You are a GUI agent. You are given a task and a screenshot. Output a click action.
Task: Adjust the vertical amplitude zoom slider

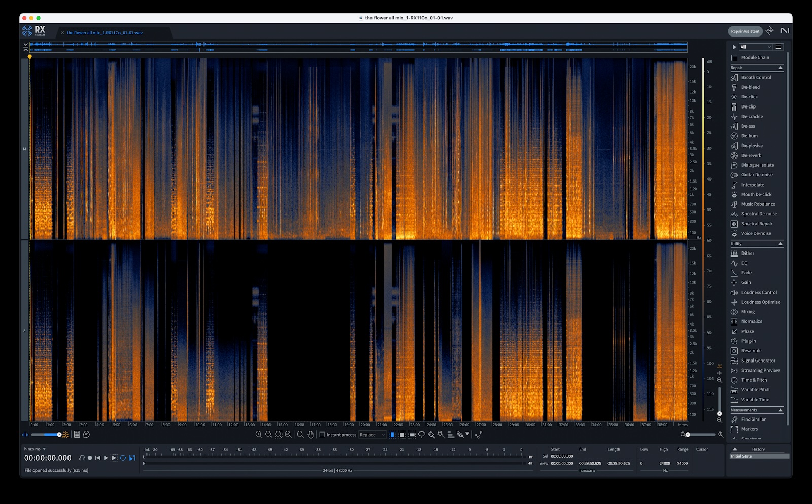point(719,401)
